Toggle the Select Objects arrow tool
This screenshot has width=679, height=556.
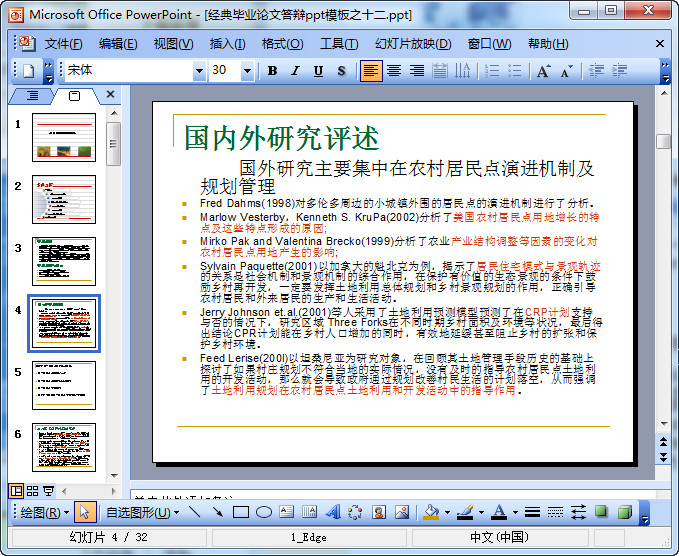[84, 512]
